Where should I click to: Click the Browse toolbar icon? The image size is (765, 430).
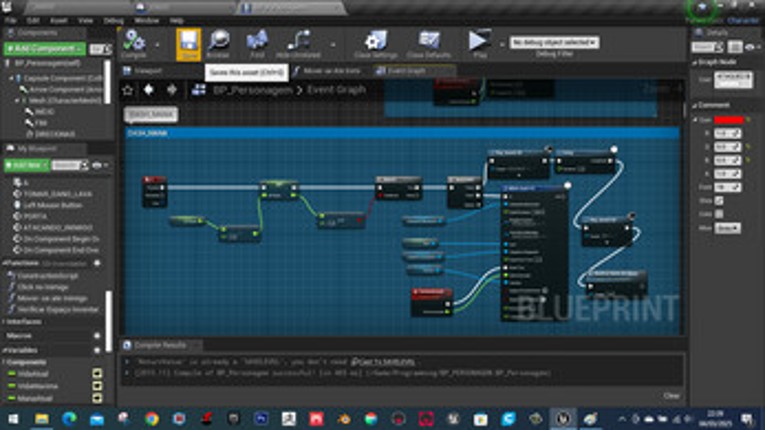click(x=218, y=41)
